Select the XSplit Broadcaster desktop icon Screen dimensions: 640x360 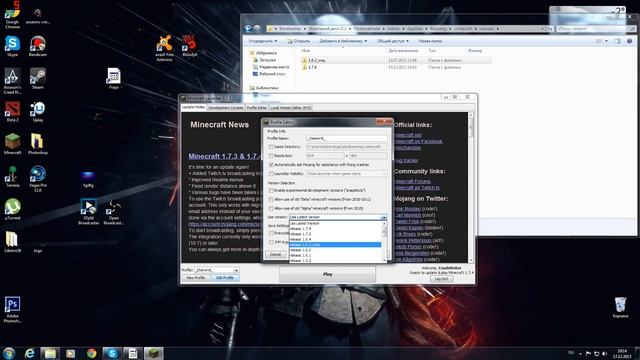(89, 211)
